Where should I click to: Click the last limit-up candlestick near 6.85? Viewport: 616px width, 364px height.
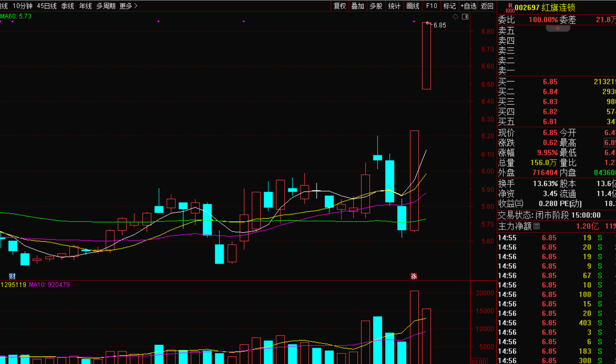(x=426, y=56)
